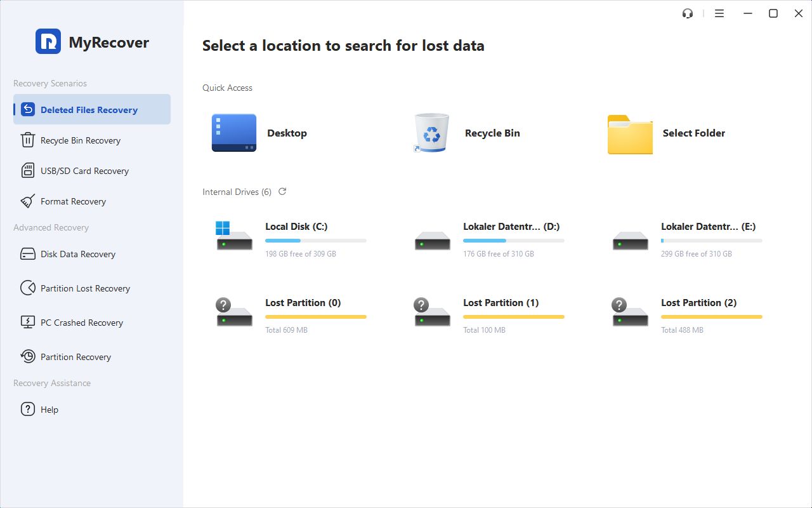
Task: Click Lokaler Datentr... (D:) usage bar
Action: click(x=514, y=241)
